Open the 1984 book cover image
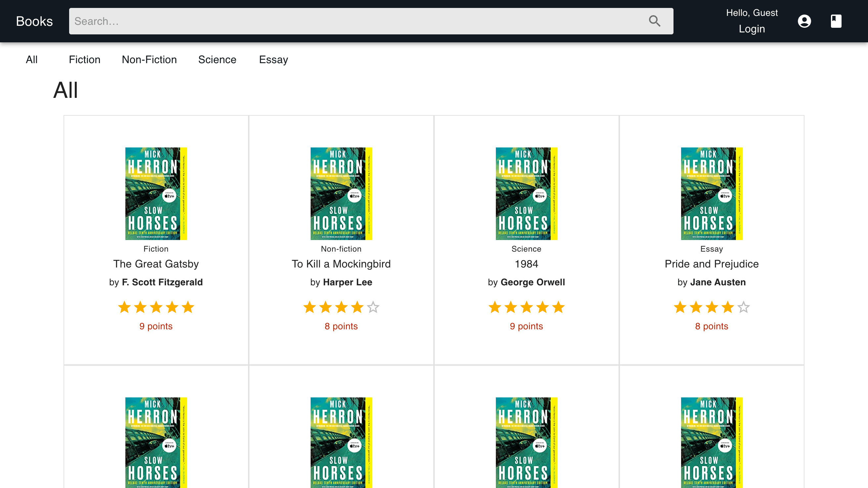This screenshot has height=488, width=868. (x=526, y=194)
